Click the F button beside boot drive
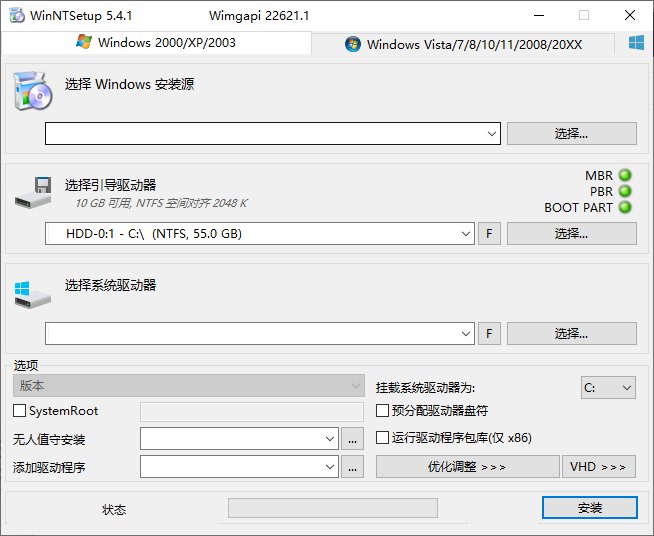654x536 pixels. tap(489, 234)
